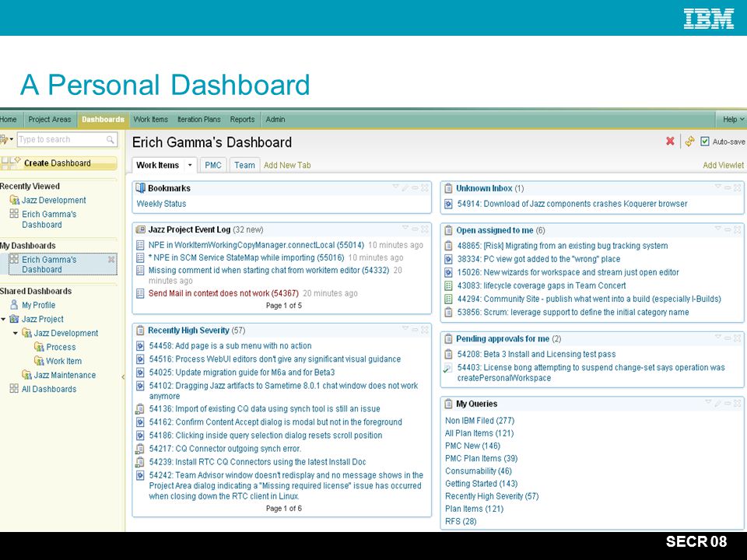Collapse the Jazz Development tree node
Viewport: 747px width, 560px height.
pyautogui.click(x=16, y=333)
